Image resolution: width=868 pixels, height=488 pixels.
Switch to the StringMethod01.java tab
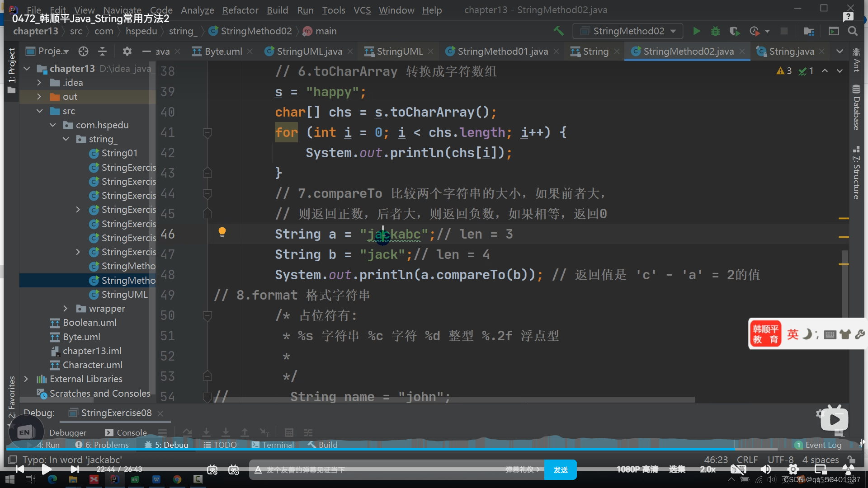[502, 52]
